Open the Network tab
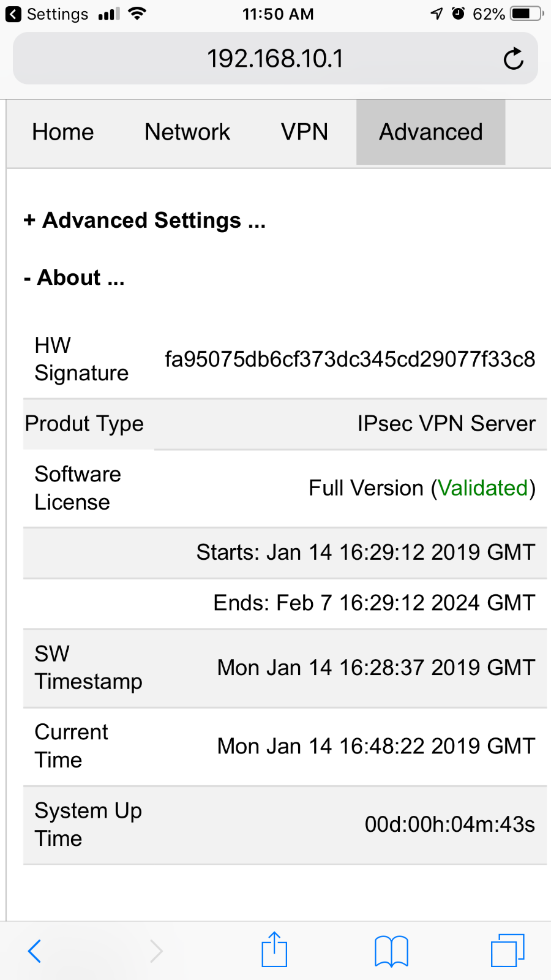Viewport: 551px width, 980px height. coord(187,132)
